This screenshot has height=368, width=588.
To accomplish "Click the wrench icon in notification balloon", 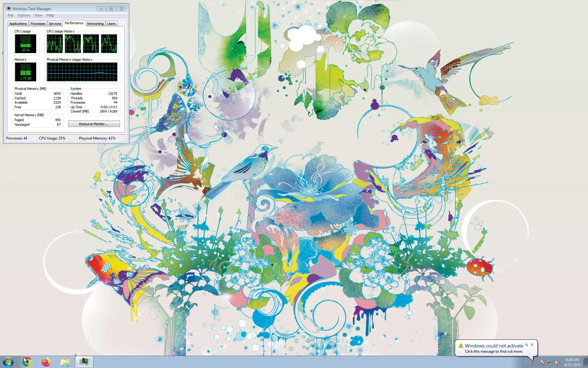I will pos(526,345).
